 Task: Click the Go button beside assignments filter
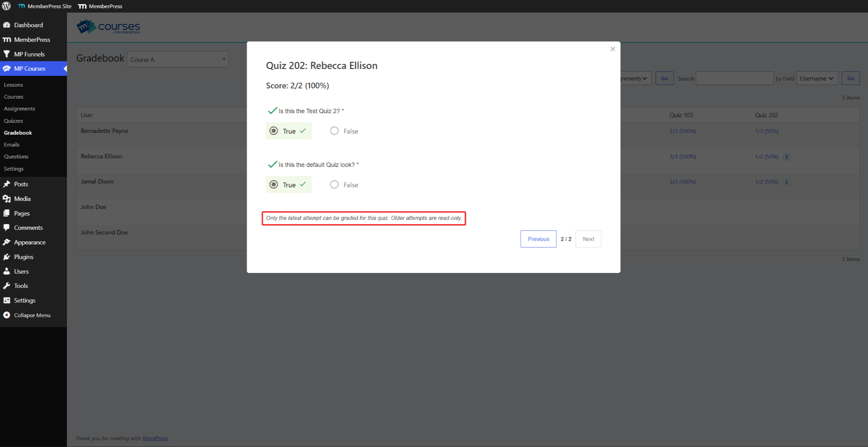point(664,79)
